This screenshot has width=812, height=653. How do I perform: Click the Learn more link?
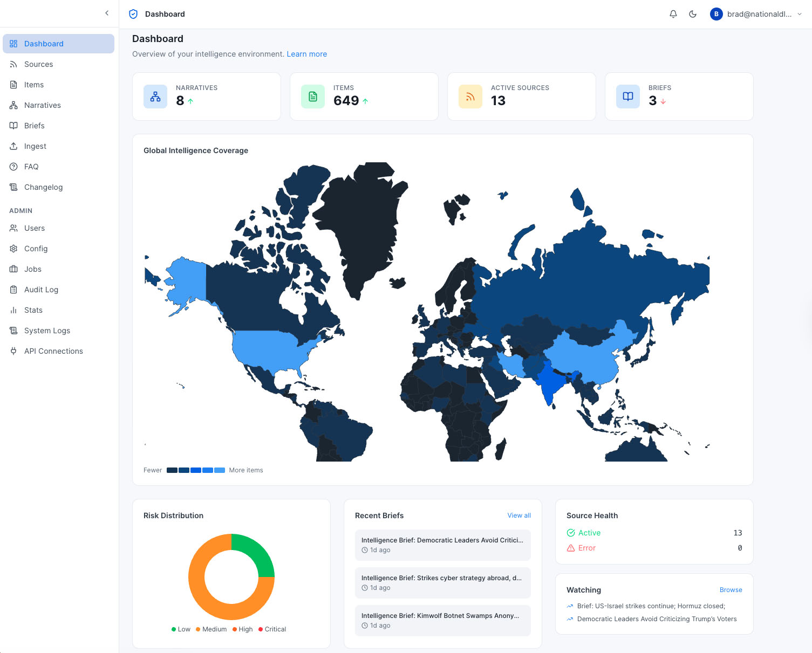coord(306,53)
